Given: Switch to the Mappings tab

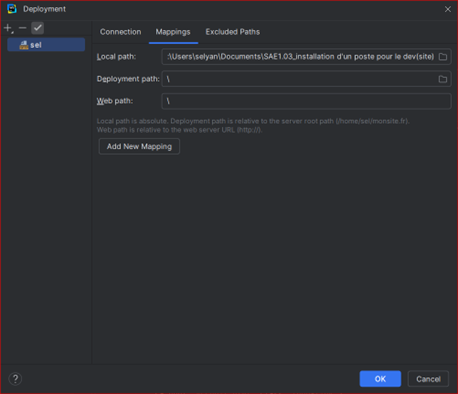Looking at the screenshot, I should (x=173, y=32).
